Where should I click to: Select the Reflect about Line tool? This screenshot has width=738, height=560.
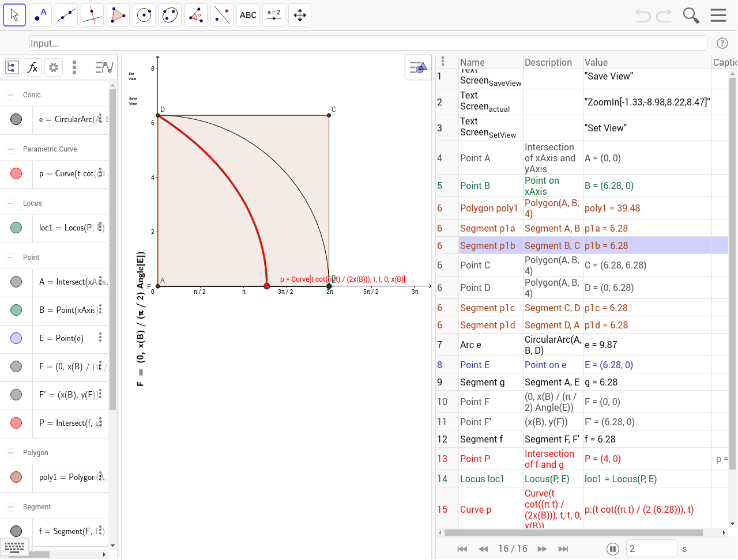pyautogui.click(x=222, y=15)
